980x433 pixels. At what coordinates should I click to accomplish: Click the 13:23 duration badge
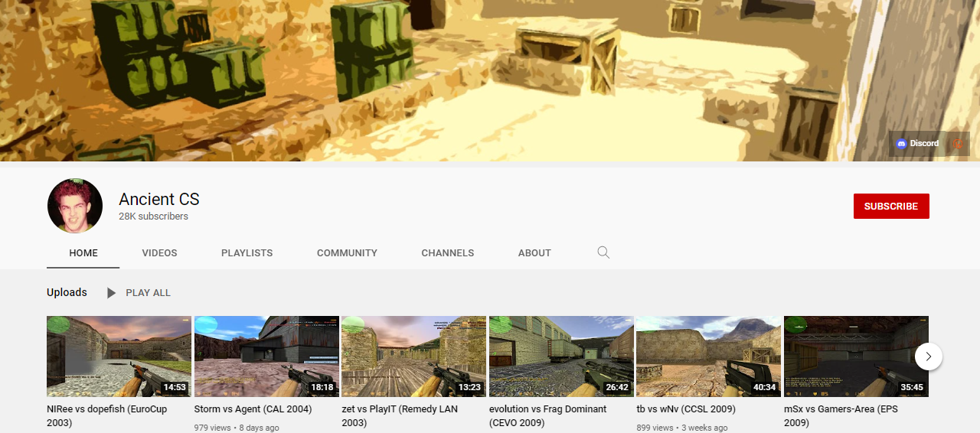pyautogui.click(x=469, y=387)
